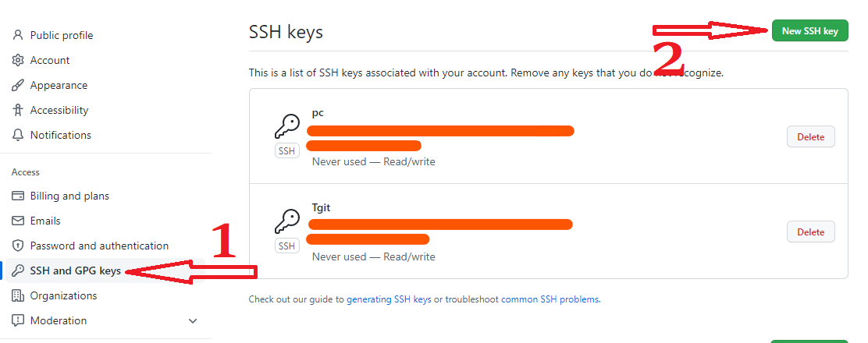Click the Account gear icon

tap(18, 60)
